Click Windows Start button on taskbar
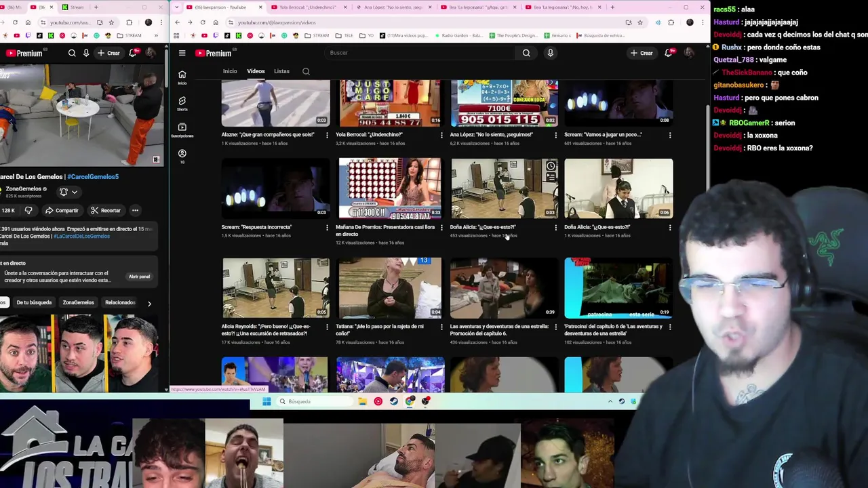This screenshot has width=868, height=488. pos(267,401)
